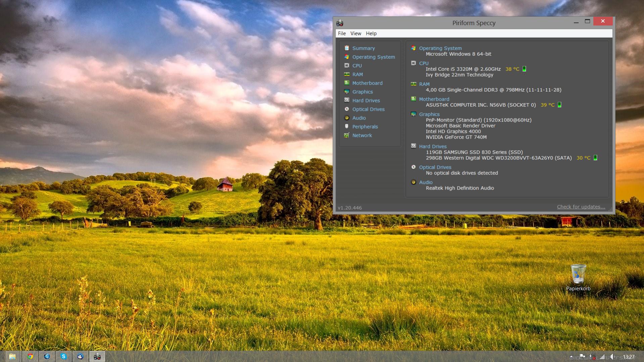Click the 'Microsoft Basic Render Driver' text

click(460, 126)
